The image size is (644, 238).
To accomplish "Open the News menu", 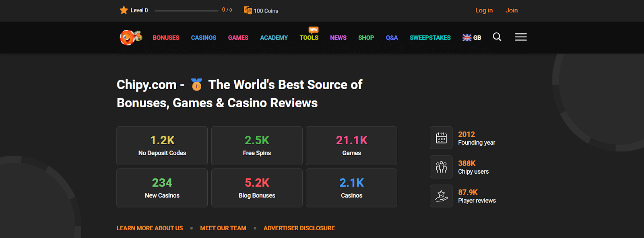I will tap(338, 38).
